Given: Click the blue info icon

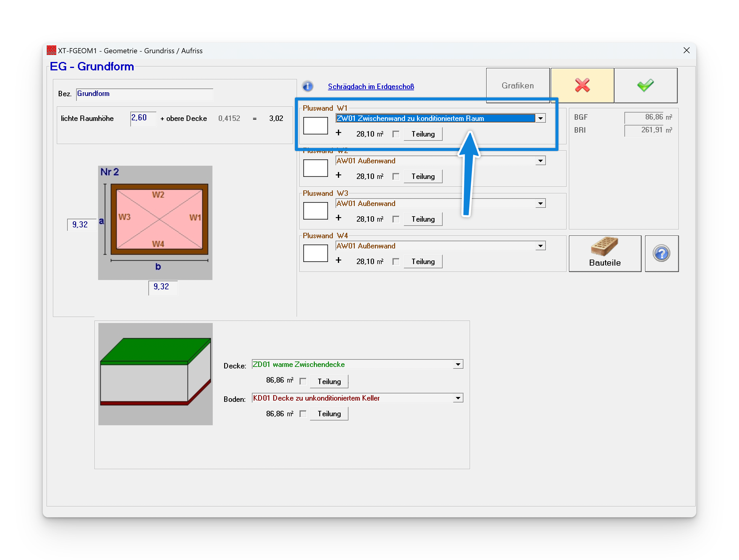Looking at the screenshot, I should (308, 86).
